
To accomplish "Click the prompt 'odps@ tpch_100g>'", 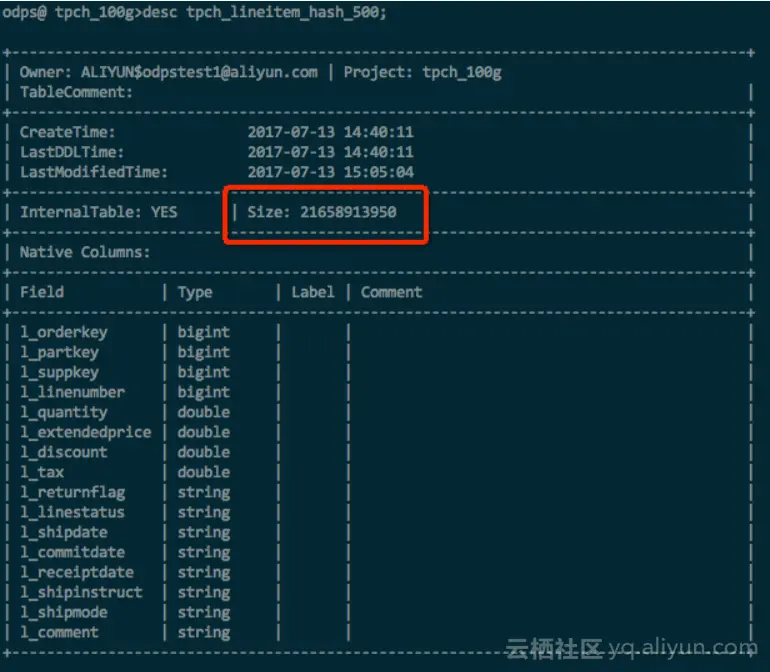I will click(x=72, y=12).
